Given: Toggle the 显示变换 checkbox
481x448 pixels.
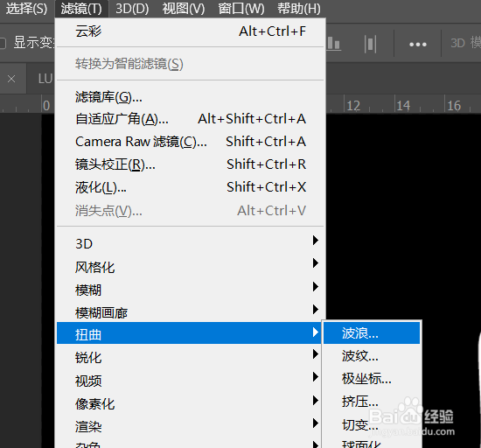Looking at the screenshot, I should click(x=2, y=43).
